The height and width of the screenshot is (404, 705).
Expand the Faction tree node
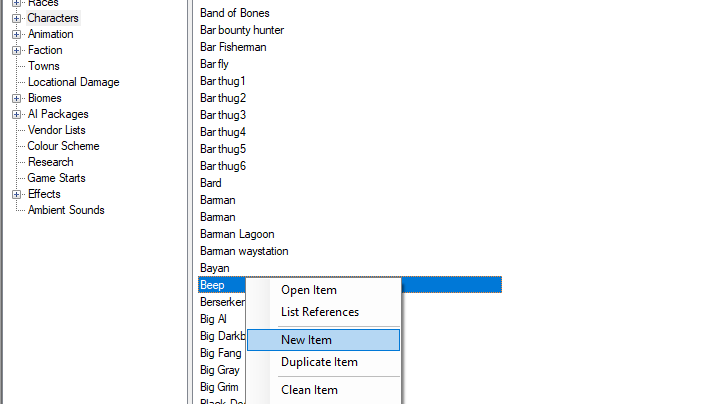(16, 50)
